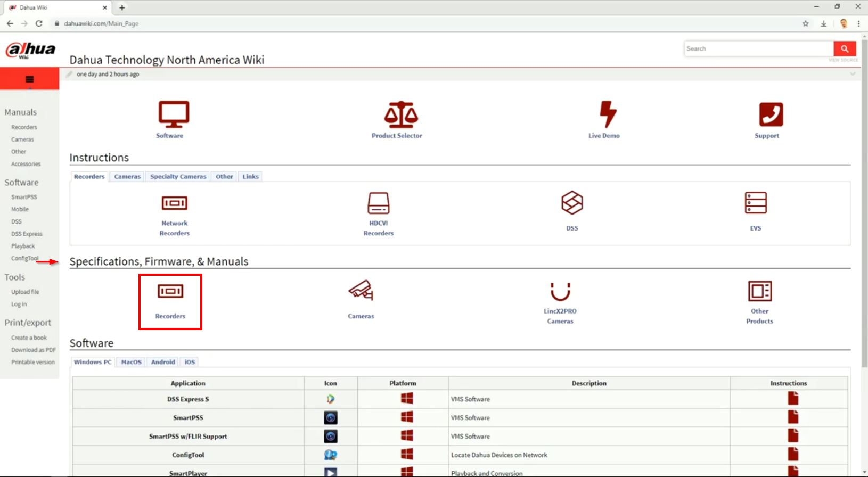
Task: Open the Software monitor icon
Action: [x=174, y=114]
